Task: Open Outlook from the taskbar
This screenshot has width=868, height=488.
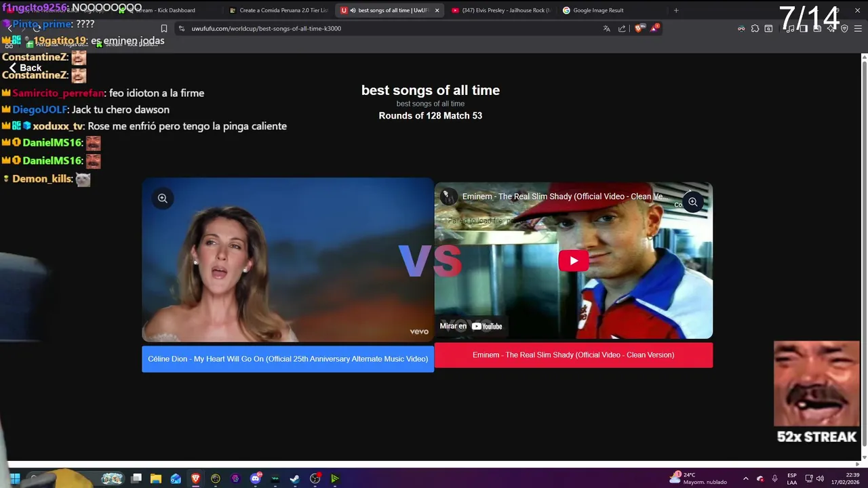Action: [176, 479]
